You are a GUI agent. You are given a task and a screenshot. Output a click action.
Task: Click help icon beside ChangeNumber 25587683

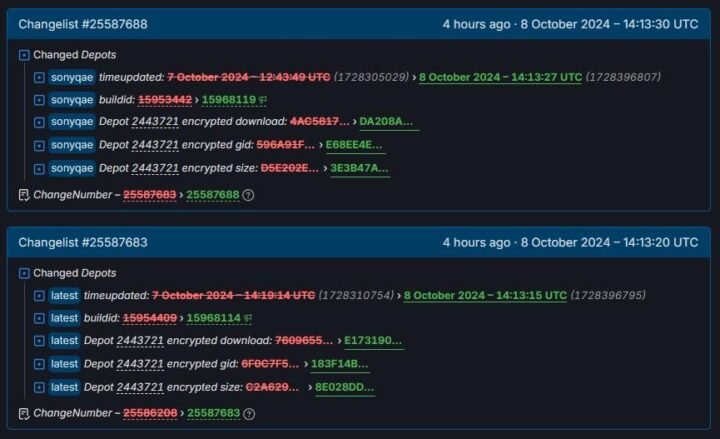[x=249, y=414]
